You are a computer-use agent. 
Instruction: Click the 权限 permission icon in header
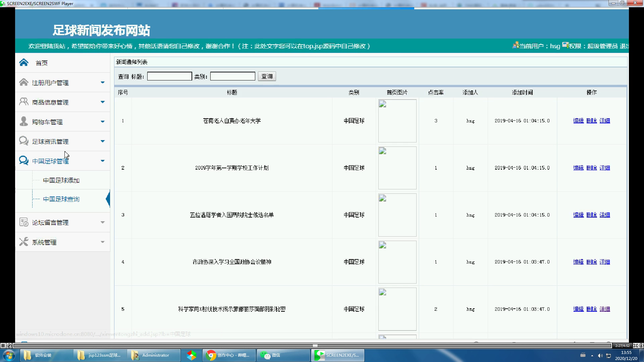pos(566,45)
